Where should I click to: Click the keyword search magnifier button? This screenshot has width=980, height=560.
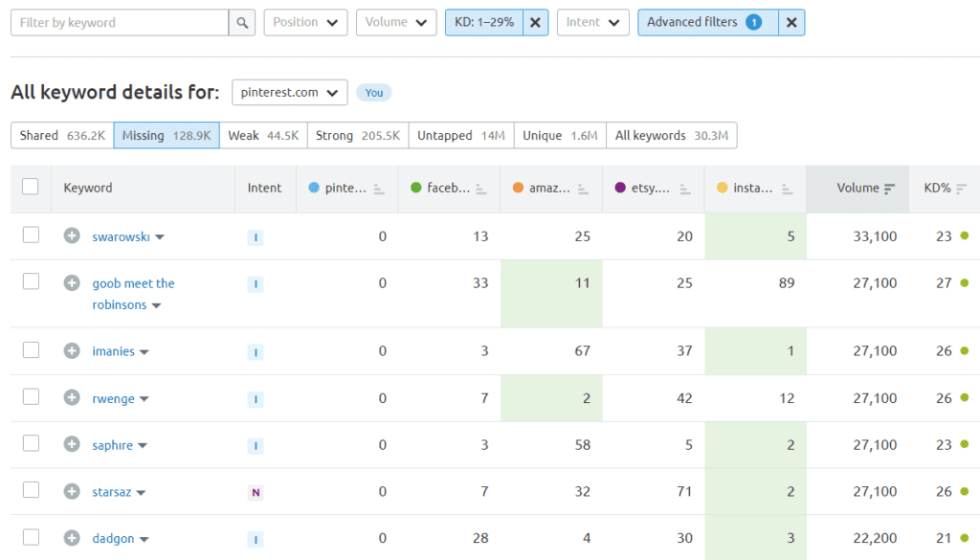[242, 23]
